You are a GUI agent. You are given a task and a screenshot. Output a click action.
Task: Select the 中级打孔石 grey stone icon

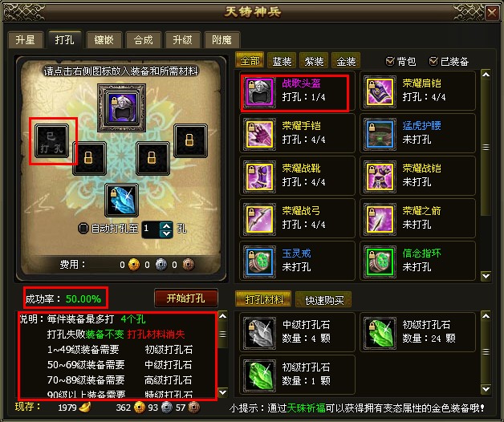(259, 333)
